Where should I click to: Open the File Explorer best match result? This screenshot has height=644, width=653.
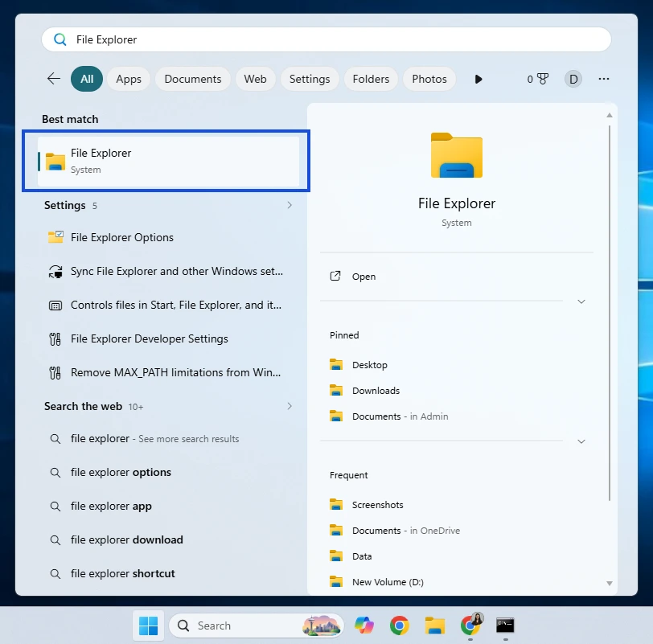[168, 161]
